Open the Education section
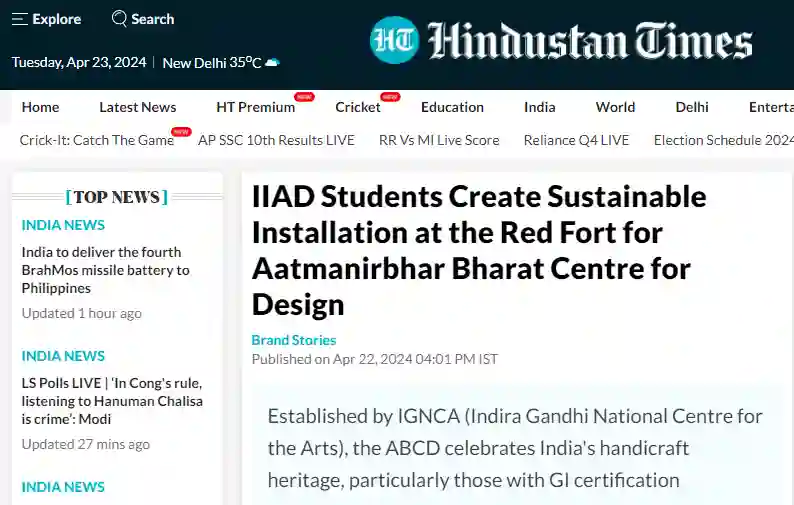 (452, 107)
